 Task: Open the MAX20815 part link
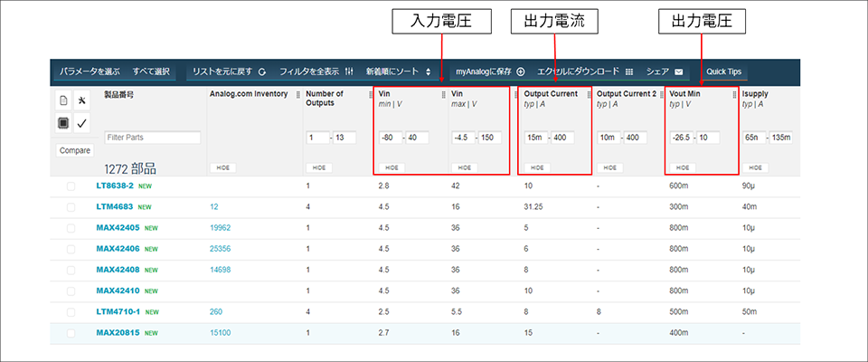point(118,333)
